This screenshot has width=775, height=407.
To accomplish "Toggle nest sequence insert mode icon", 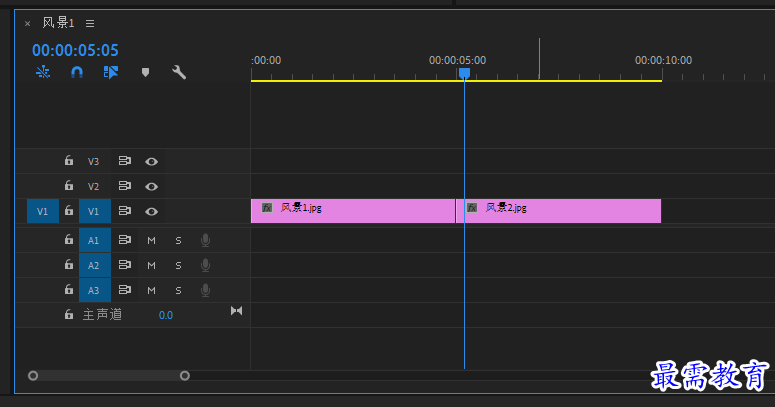I will [x=43, y=72].
